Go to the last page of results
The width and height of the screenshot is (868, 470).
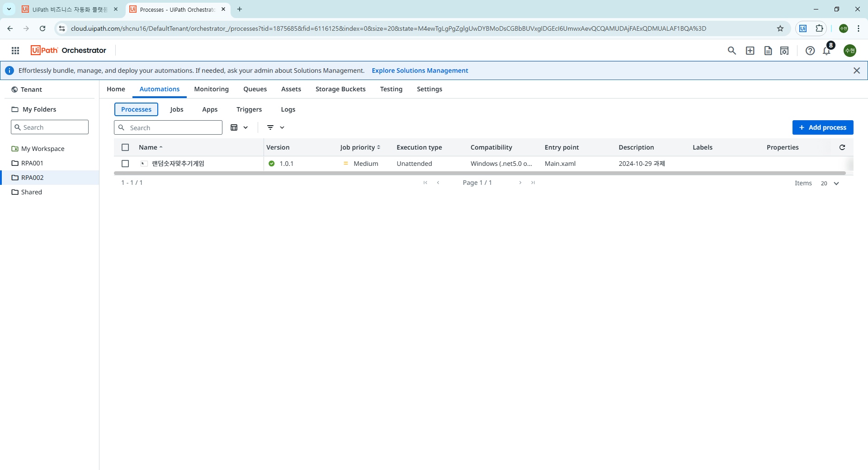click(533, 183)
